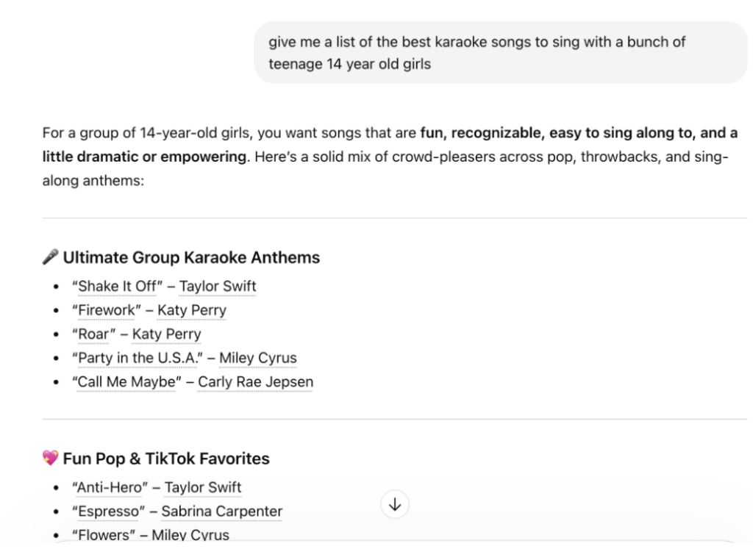Click the Ultimate Group Karaoke Anthems heading

(x=191, y=257)
